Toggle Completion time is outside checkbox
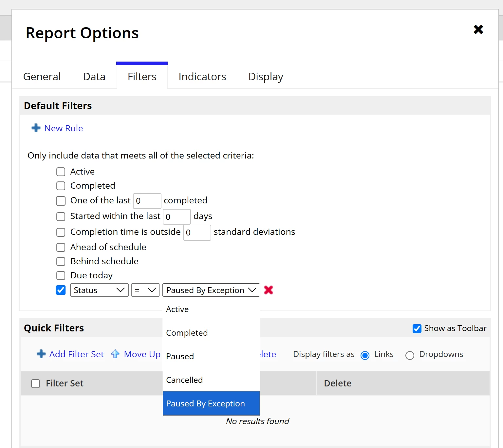This screenshot has width=503, height=448. point(61,232)
